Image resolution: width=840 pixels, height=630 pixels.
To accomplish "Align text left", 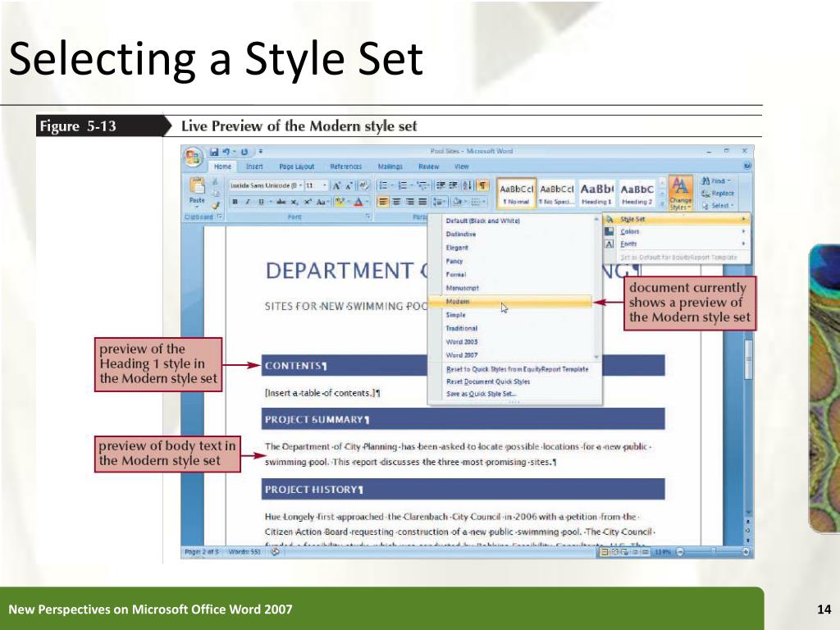I will coord(383,202).
